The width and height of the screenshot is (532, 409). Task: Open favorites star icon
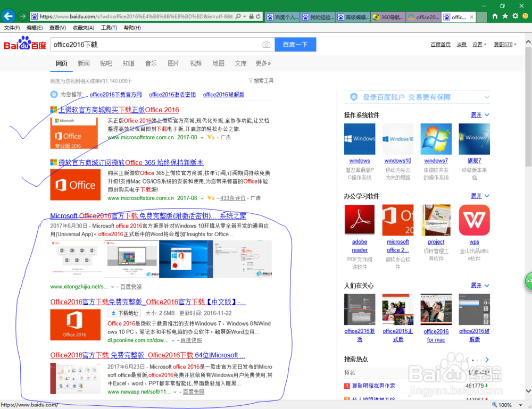pos(505,16)
